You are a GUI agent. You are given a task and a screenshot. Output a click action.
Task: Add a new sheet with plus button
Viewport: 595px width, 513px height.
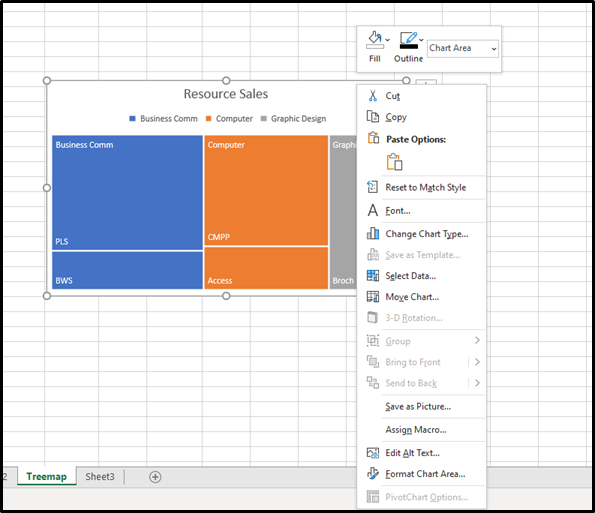(x=155, y=477)
